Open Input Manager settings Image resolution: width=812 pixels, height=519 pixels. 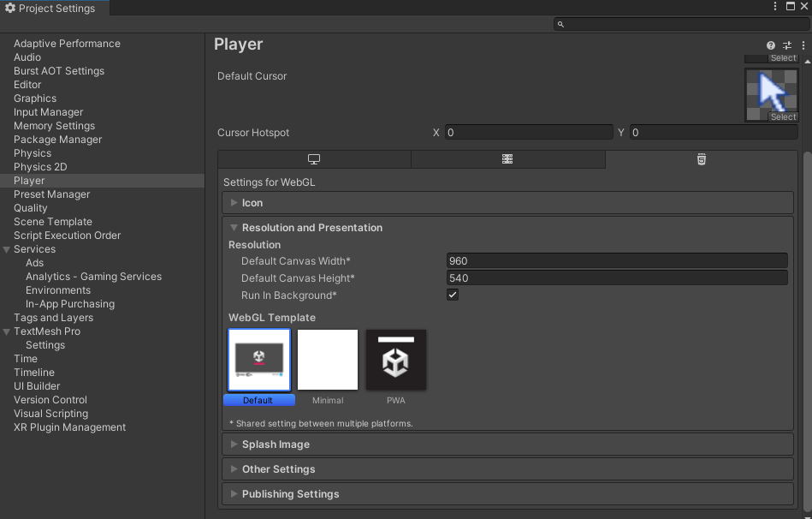coord(48,112)
